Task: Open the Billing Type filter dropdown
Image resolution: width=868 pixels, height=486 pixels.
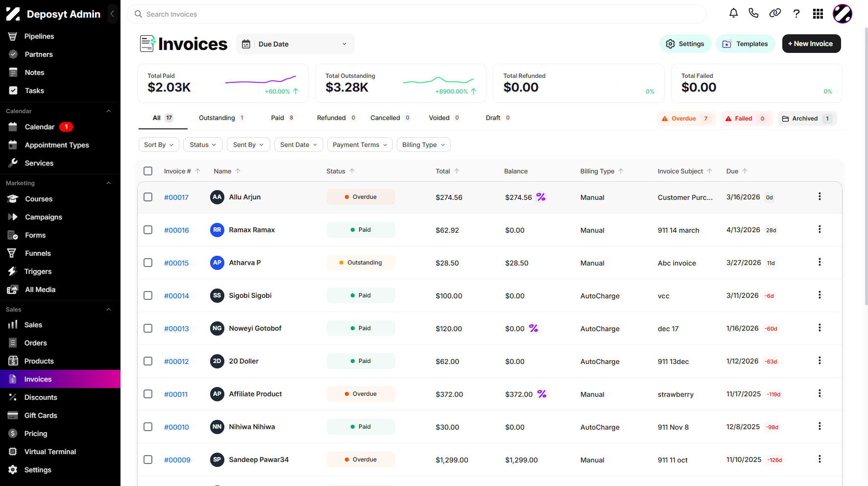Action: click(x=423, y=145)
